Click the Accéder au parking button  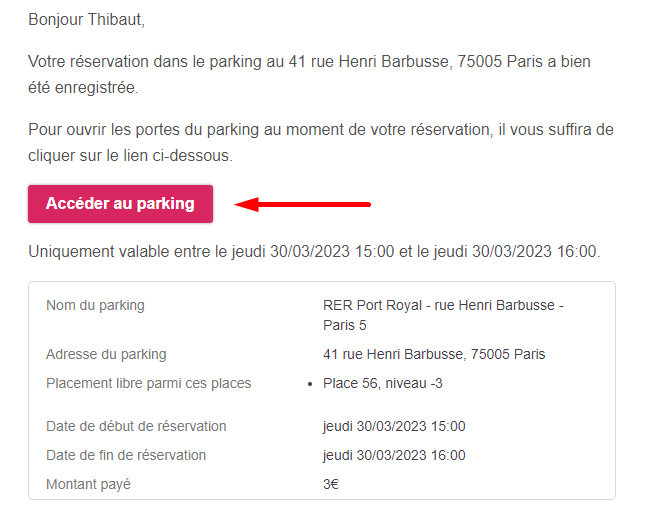pos(120,204)
